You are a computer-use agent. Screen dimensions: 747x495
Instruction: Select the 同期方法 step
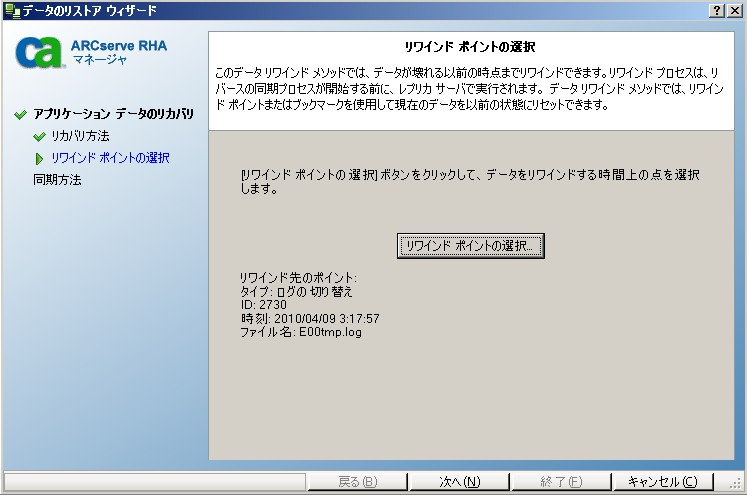pos(57,180)
